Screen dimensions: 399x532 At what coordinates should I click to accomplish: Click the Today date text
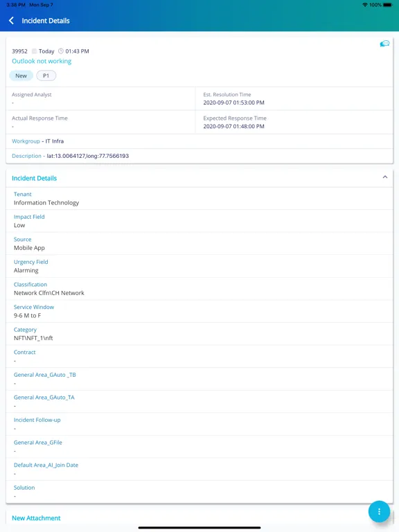[46, 51]
